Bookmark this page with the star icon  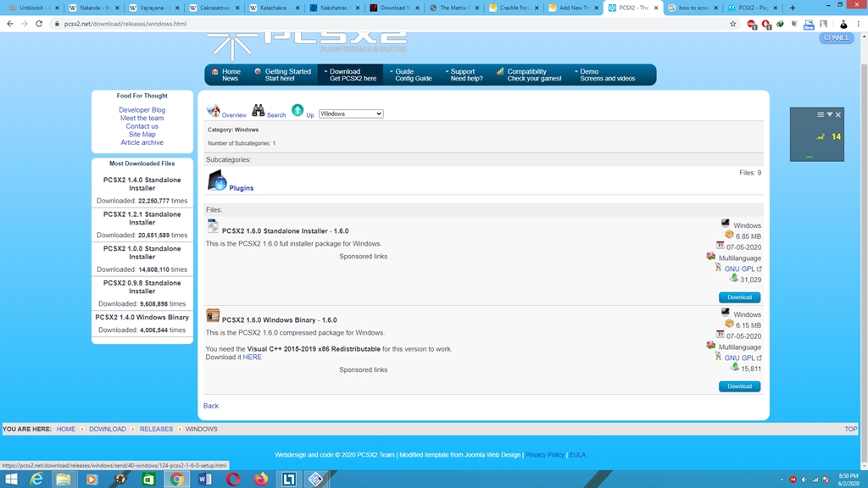click(733, 24)
